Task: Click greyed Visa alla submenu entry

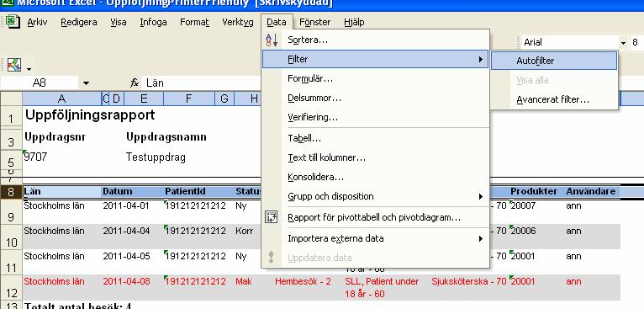Action: (x=554, y=80)
